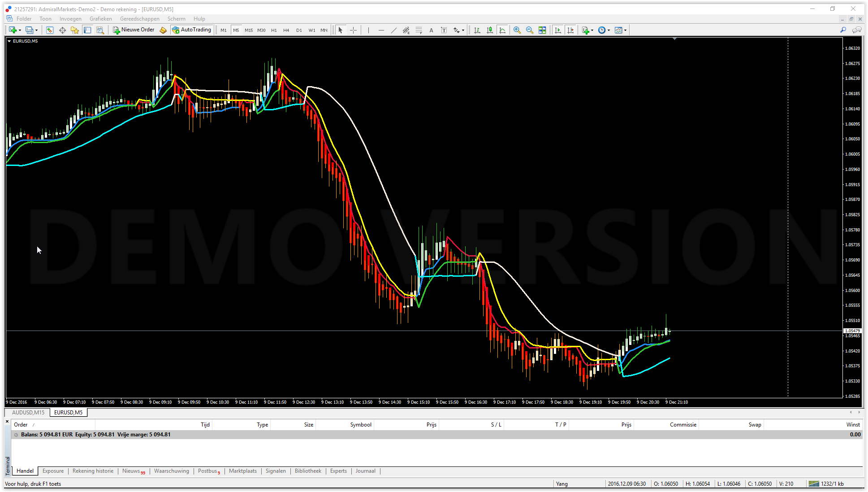Switch chart display to candlesticks

point(490,30)
